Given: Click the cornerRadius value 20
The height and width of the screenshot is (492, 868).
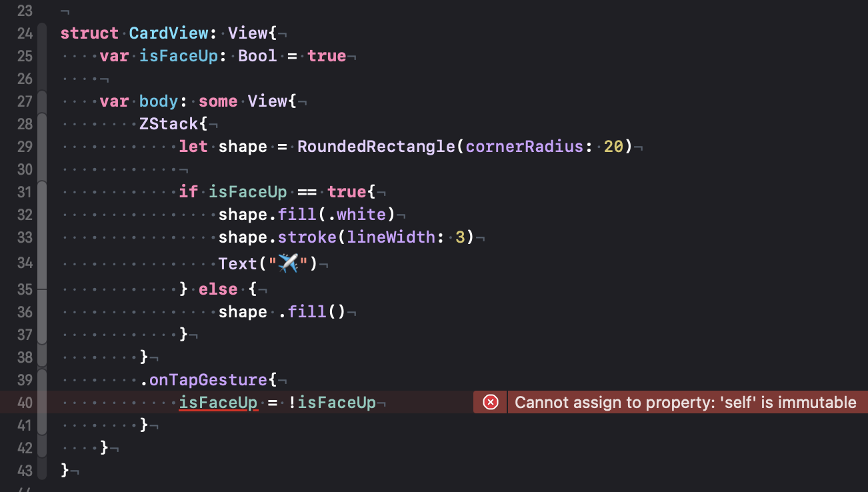Looking at the screenshot, I should pyautogui.click(x=613, y=146).
